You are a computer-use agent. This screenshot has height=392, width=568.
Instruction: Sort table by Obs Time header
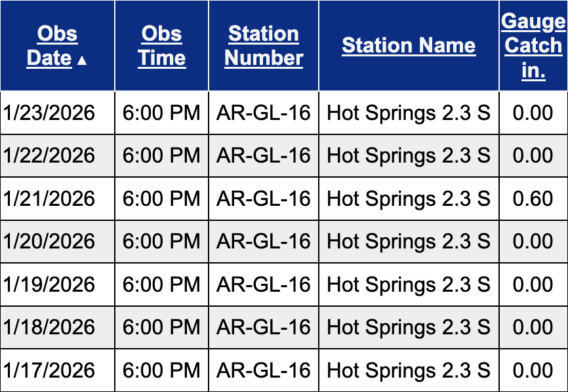[161, 46]
